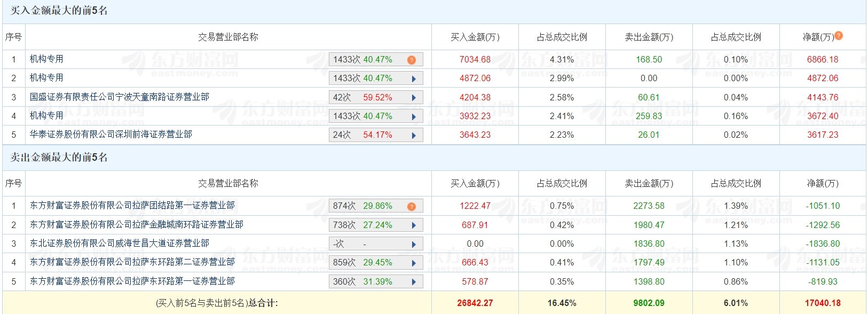Click the buy amount 1222.47

click(475, 206)
